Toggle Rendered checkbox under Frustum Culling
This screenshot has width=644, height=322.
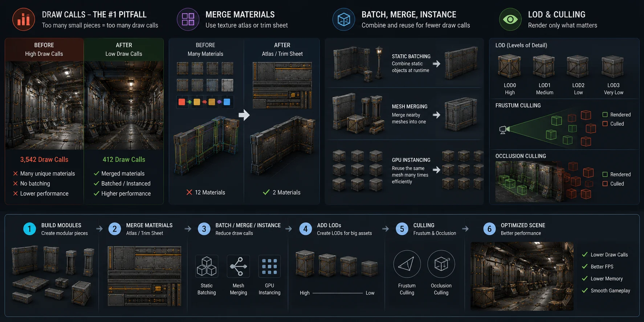[605, 115]
